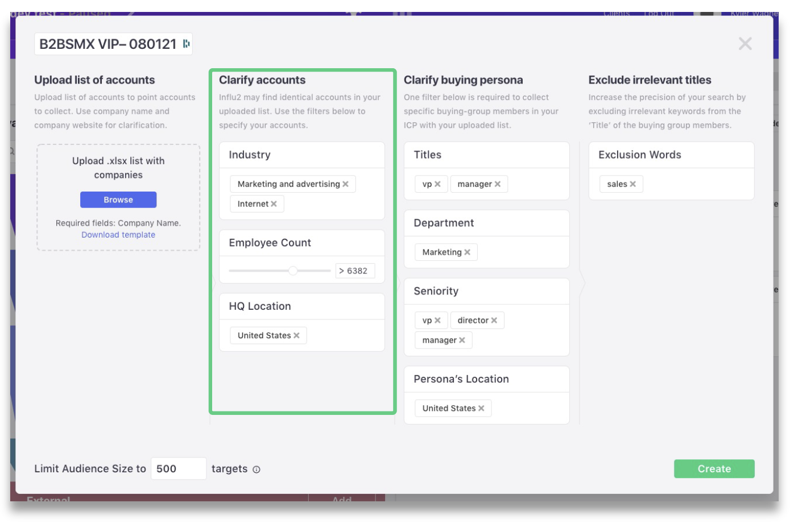Click the Browse button to upload list

point(118,200)
